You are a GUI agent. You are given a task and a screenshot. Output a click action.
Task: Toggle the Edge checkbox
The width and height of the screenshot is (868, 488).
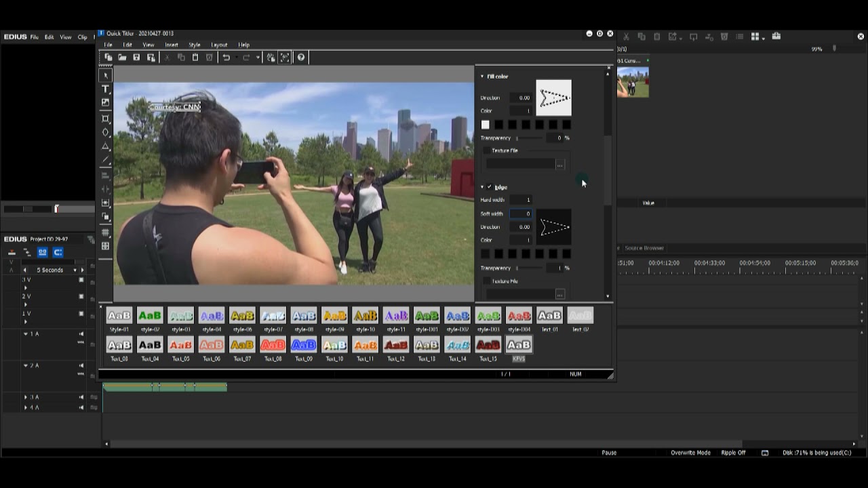point(490,187)
